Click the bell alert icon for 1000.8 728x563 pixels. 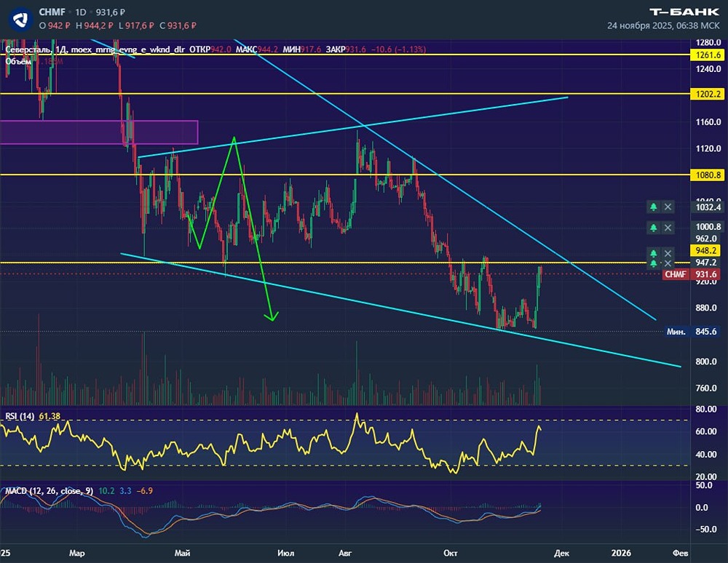pyautogui.click(x=653, y=227)
